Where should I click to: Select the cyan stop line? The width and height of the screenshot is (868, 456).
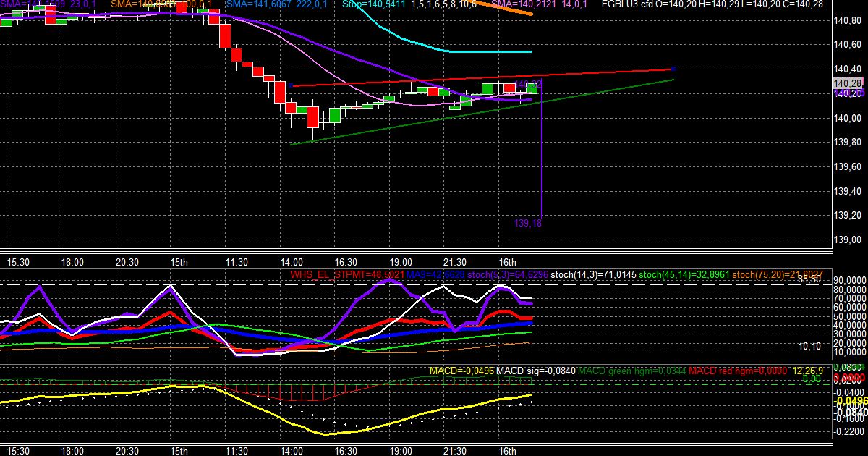(x=448, y=51)
